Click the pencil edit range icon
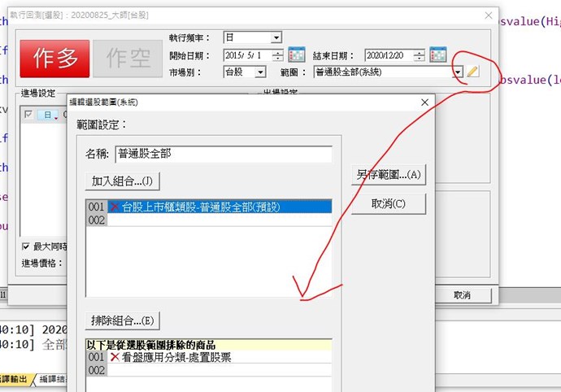The image size is (561, 392). click(473, 72)
